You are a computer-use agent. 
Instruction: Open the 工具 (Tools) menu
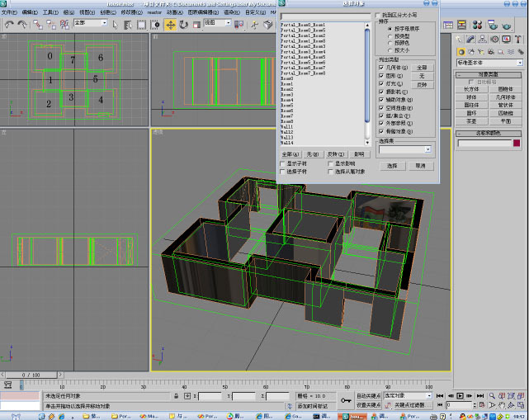tap(50, 12)
